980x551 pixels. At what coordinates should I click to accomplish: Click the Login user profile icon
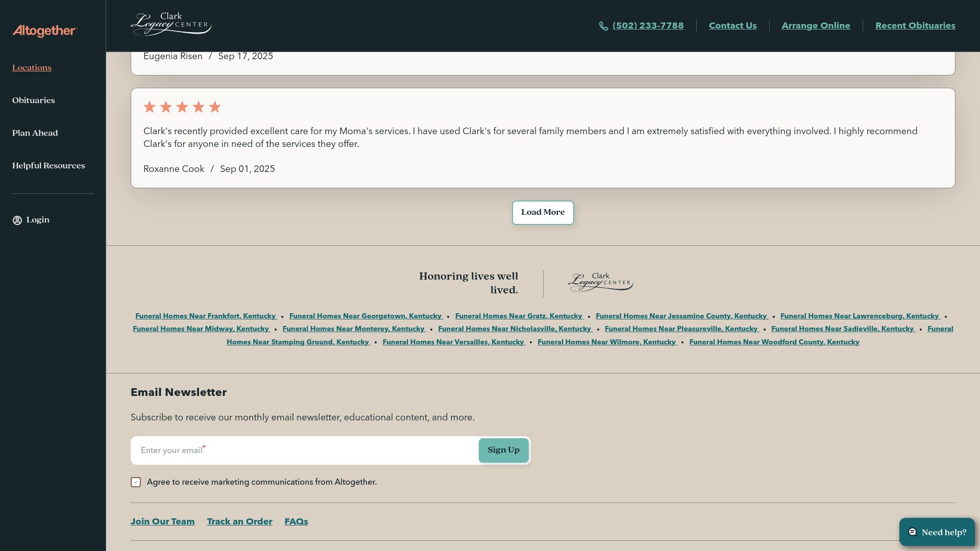(17, 220)
